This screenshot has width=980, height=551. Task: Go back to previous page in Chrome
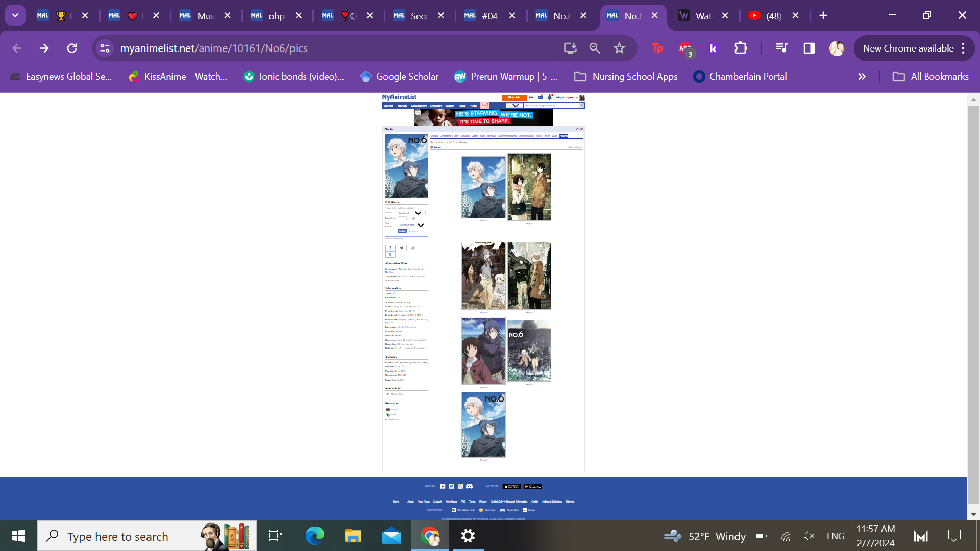17,48
